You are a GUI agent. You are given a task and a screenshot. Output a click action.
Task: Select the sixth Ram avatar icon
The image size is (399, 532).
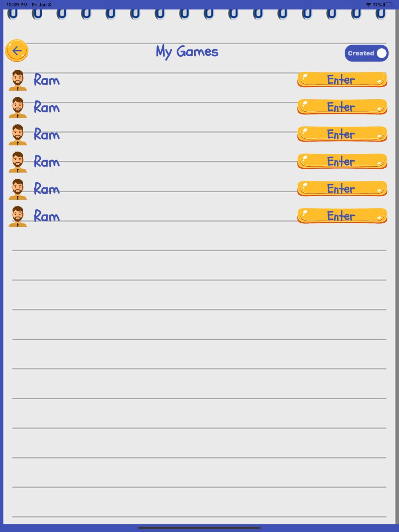(x=18, y=216)
